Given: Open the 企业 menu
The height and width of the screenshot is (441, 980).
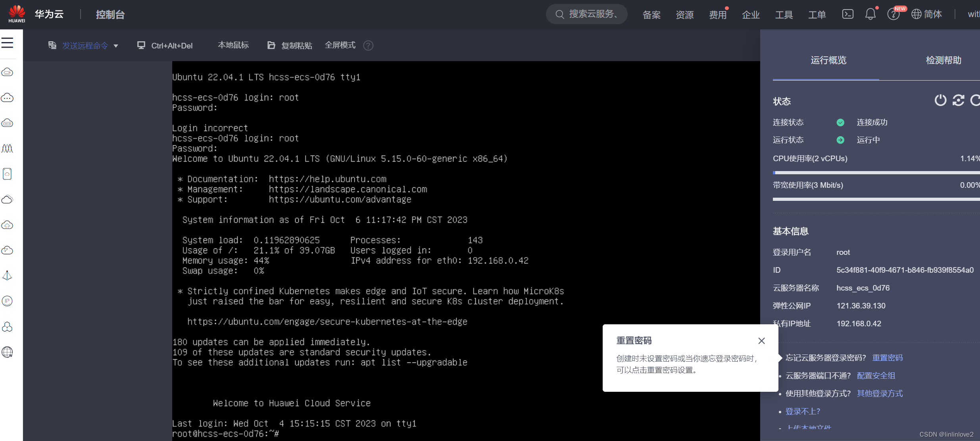Looking at the screenshot, I should [751, 15].
